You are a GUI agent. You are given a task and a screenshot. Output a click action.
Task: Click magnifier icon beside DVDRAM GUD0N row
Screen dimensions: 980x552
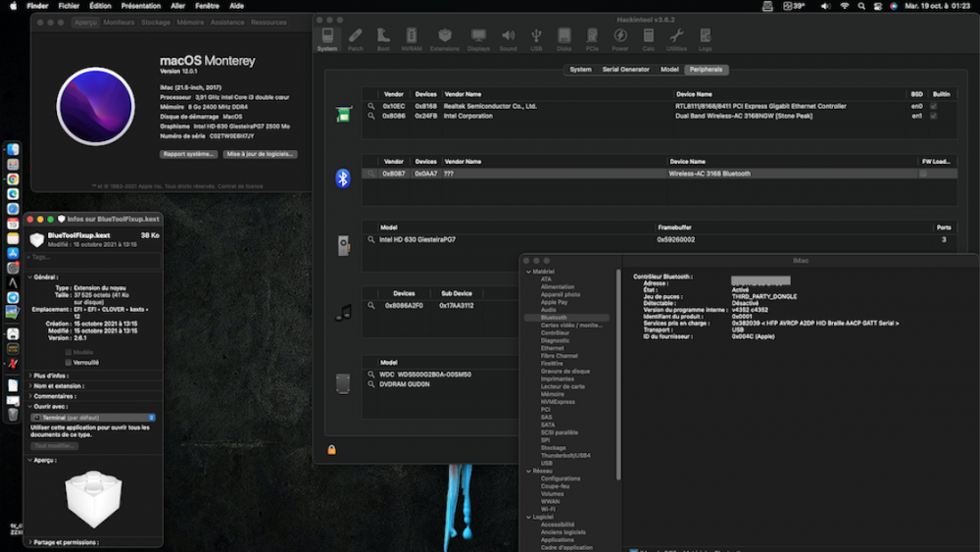click(x=371, y=384)
